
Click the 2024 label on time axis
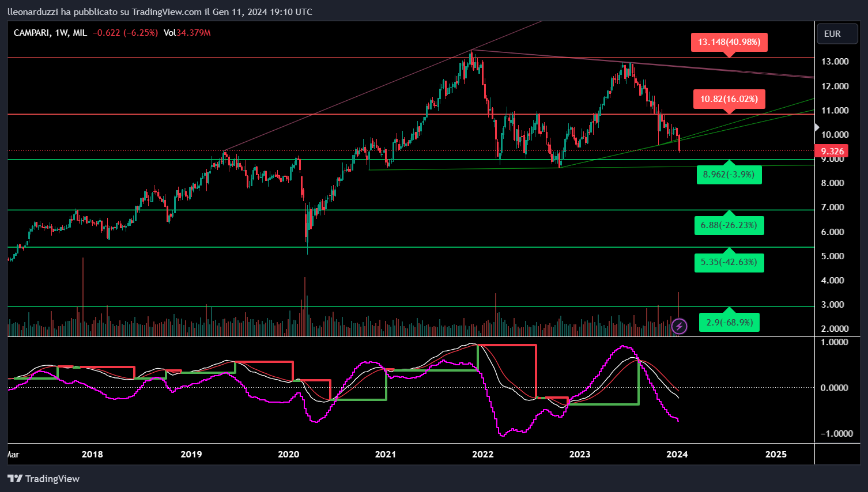coord(677,454)
